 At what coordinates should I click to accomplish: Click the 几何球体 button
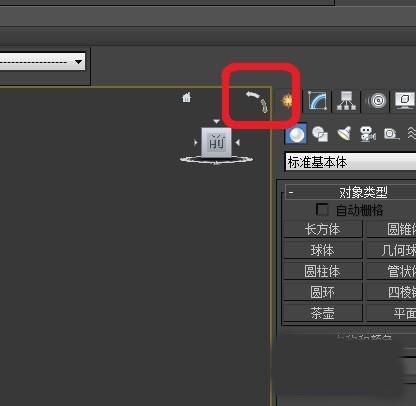(391, 250)
